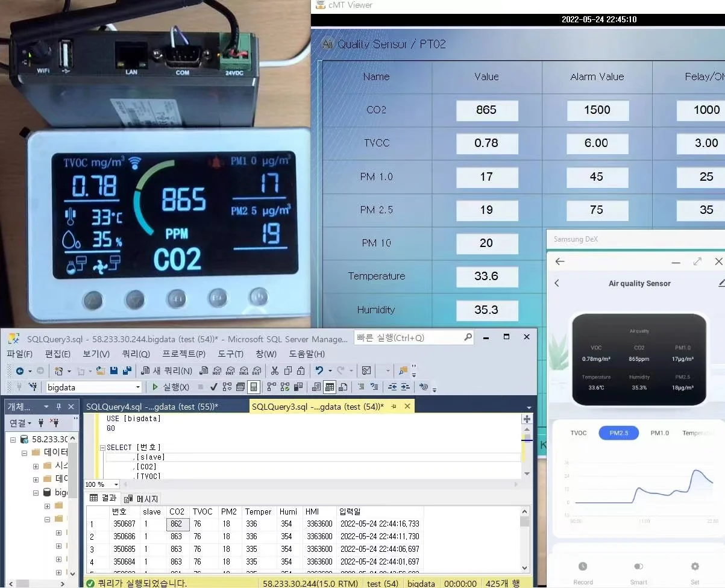Viewport: 725px width, 588px height.
Task: Click the DMX query icon
Action: click(x=230, y=371)
